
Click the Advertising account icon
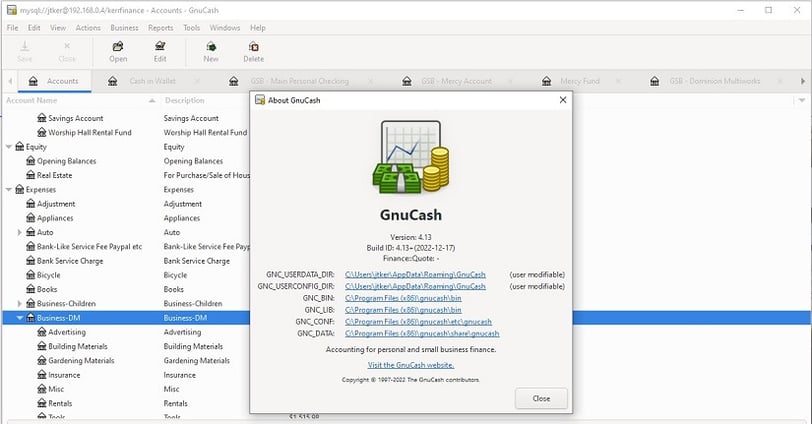point(42,332)
